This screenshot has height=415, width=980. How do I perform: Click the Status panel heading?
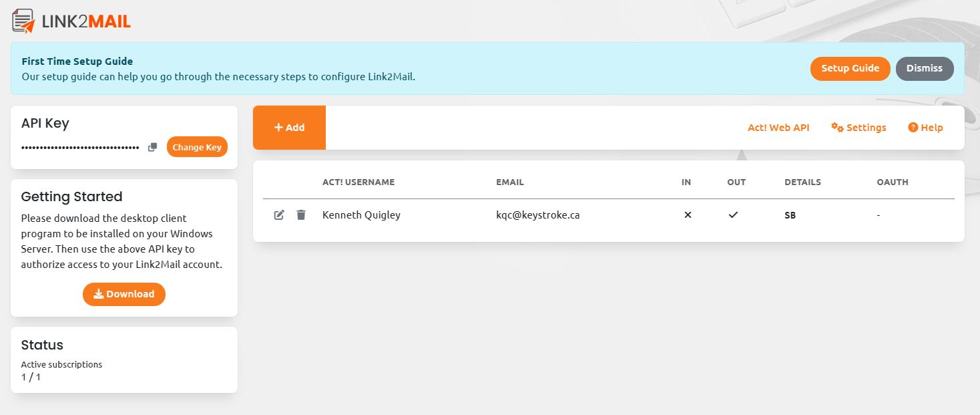click(x=42, y=345)
